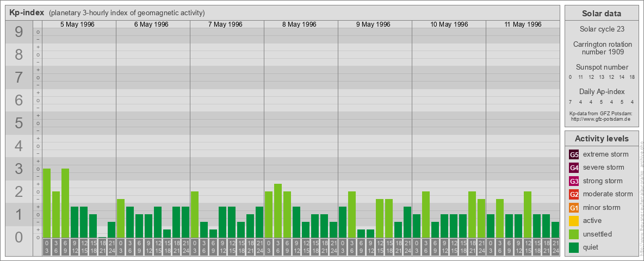Viewport: 644px width, 261px height.
Task: Click the 0-3 time label under 5 May
Action: pos(47,247)
